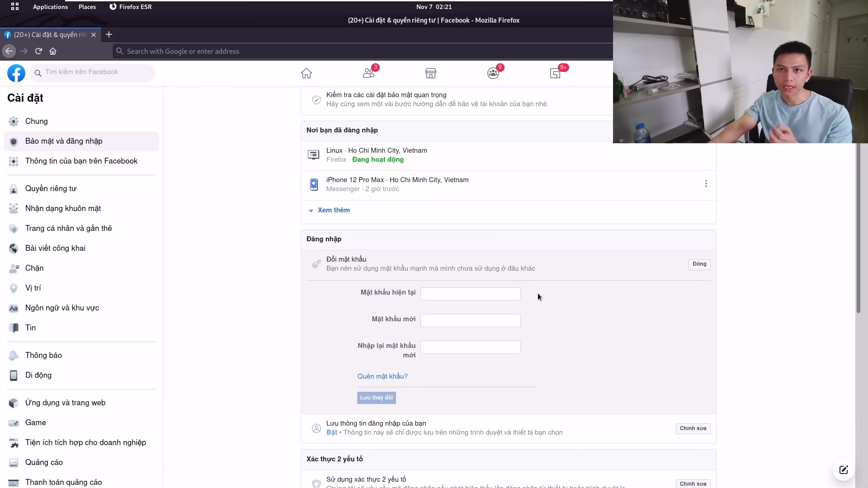Open Firefox home page button

click(x=53, y=51)
